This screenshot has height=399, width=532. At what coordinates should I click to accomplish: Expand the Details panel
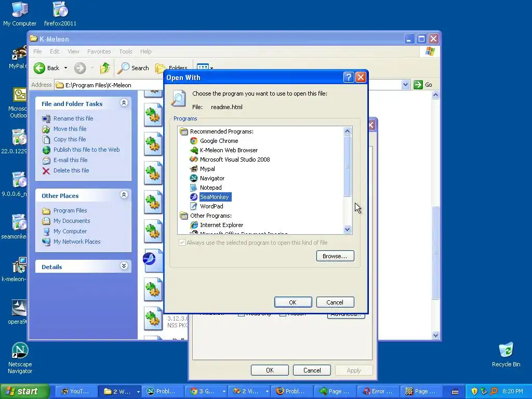[124, 266]
